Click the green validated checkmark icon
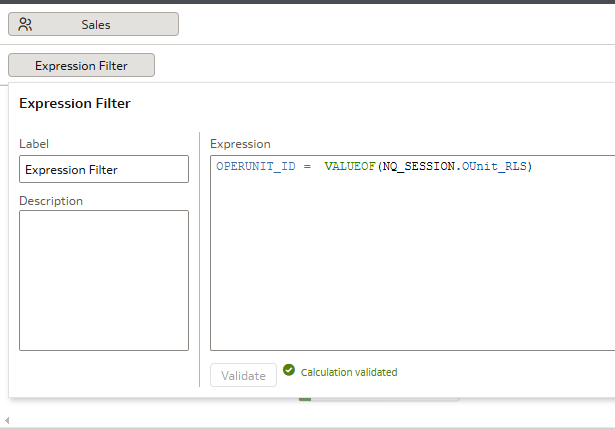This screenshot has height=429, width=615. pos(289,370)
